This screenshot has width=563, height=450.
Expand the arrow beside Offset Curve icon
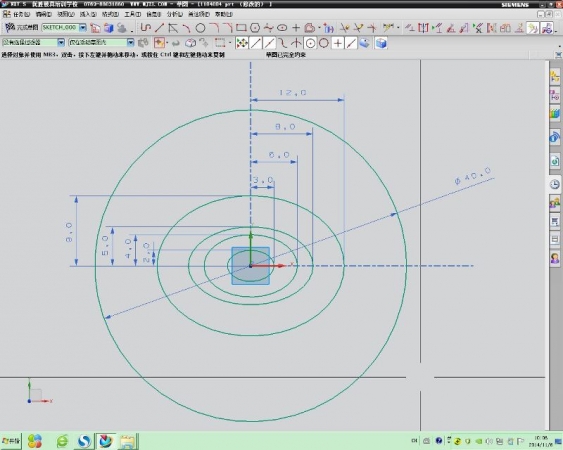coord(319,28)
